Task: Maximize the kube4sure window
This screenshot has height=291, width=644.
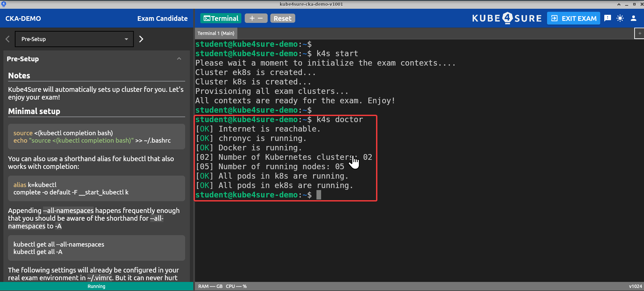Action: tap(634, 4)
